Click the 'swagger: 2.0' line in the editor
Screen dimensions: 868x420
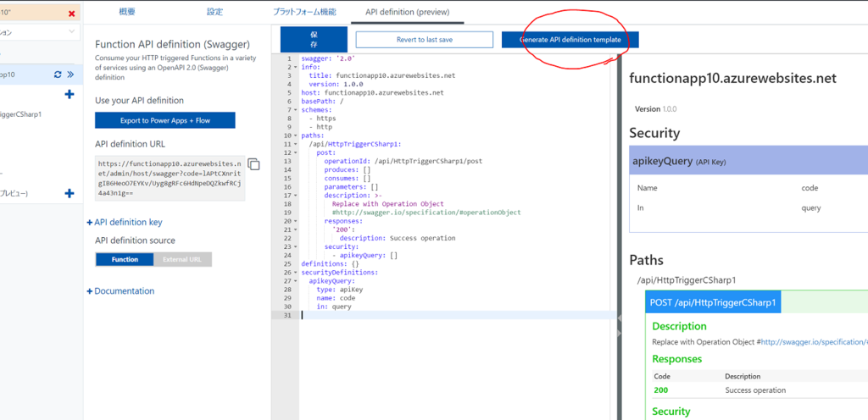coord(328,58)
